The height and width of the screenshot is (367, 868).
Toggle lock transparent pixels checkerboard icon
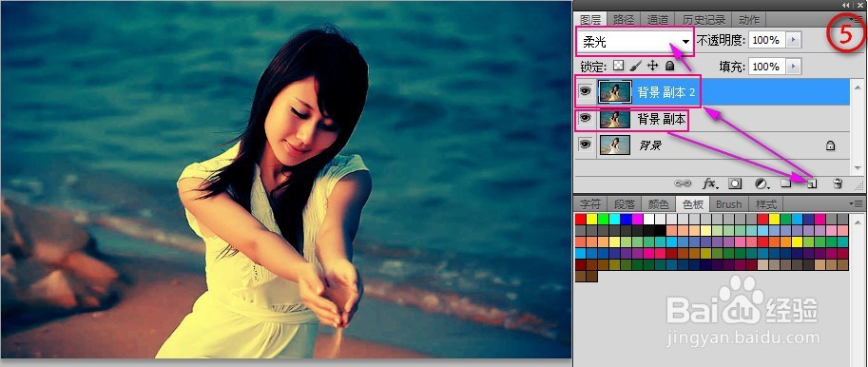coord(618,66)
